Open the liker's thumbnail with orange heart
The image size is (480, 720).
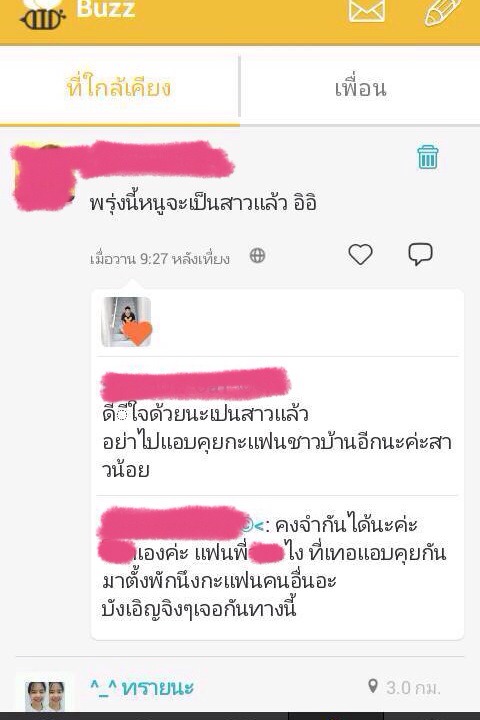click(126, 321)
